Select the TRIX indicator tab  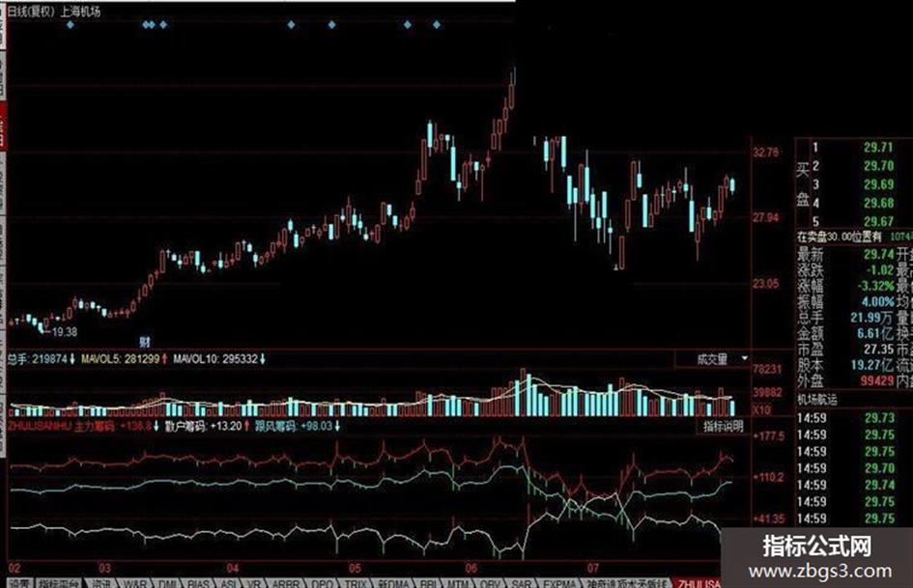tap(356, 583)
